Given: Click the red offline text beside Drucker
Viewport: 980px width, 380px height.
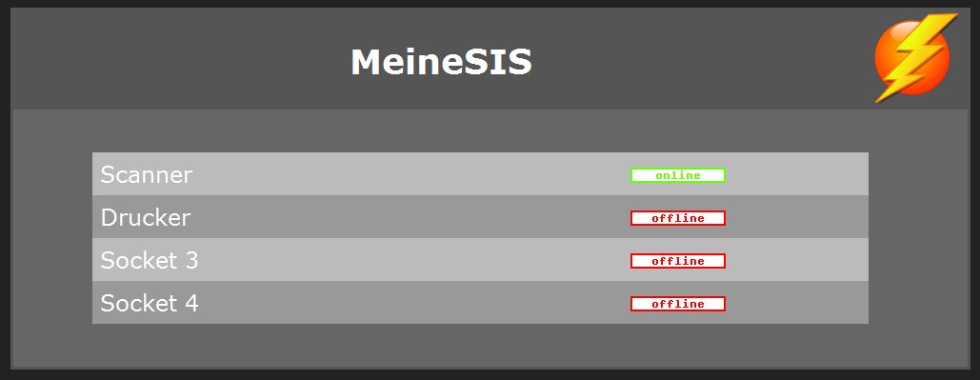Looking at the screenshot, I should (678, 218).
